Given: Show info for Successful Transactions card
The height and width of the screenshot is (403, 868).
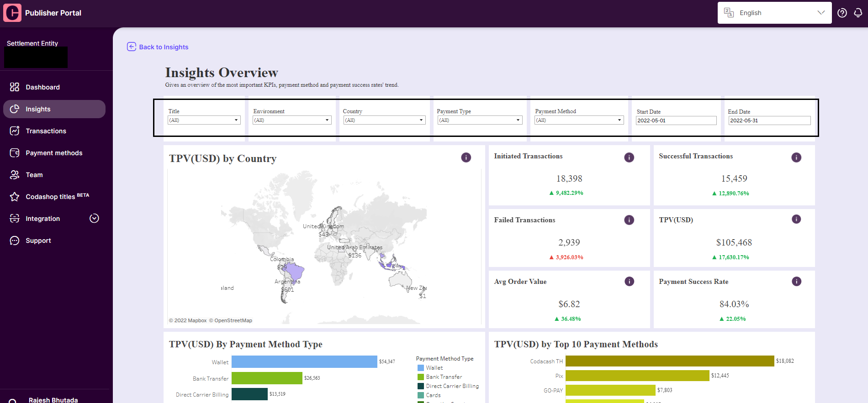Looking at the screenshot, I should pyautogui.click(x=796, y=157).
